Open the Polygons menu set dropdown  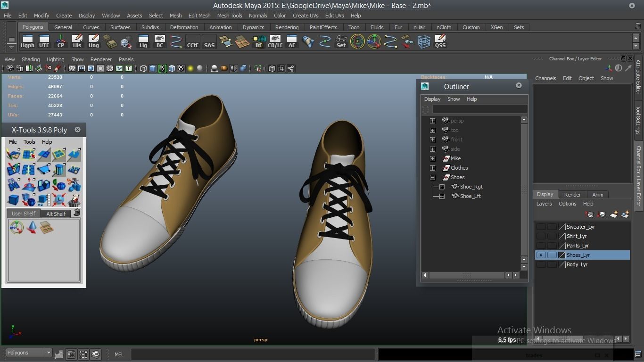click(29, 353)
